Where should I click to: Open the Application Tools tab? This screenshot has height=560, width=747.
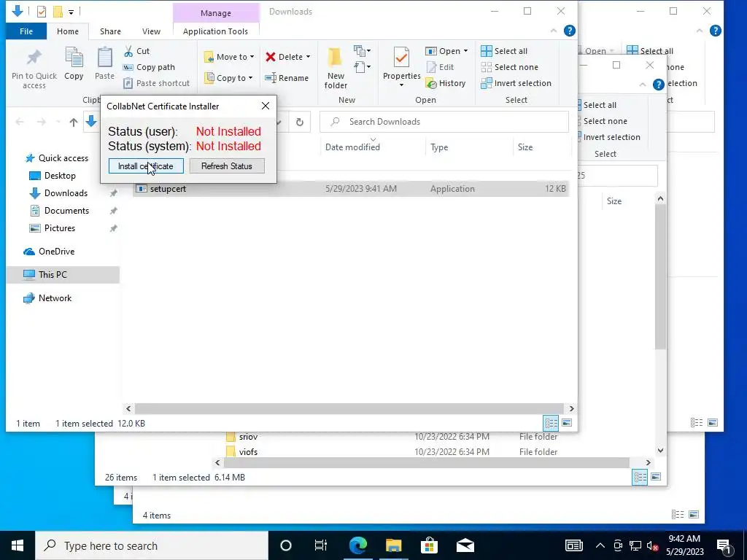coord(215,31)
